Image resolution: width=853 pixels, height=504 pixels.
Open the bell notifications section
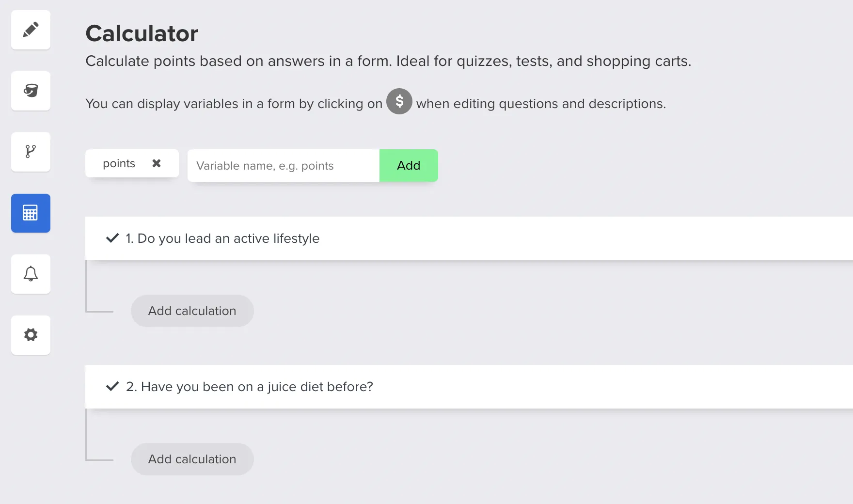click(31, 274)
